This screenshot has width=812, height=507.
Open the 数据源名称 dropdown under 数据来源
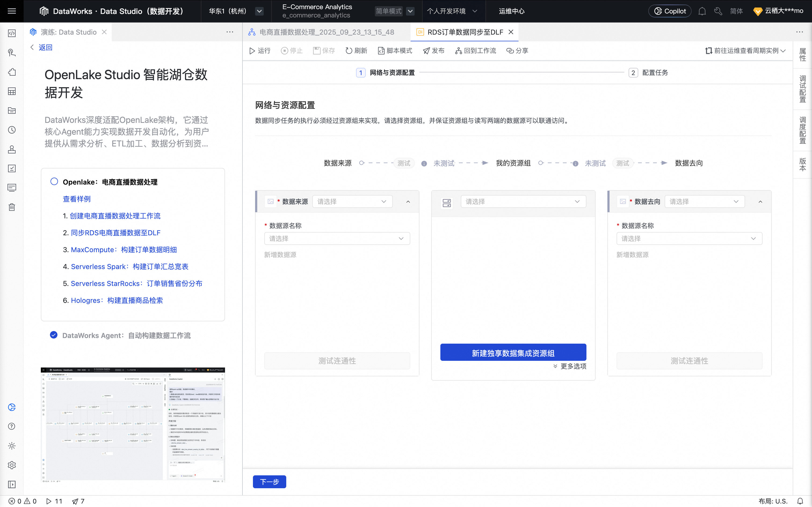tap(337, 238)
